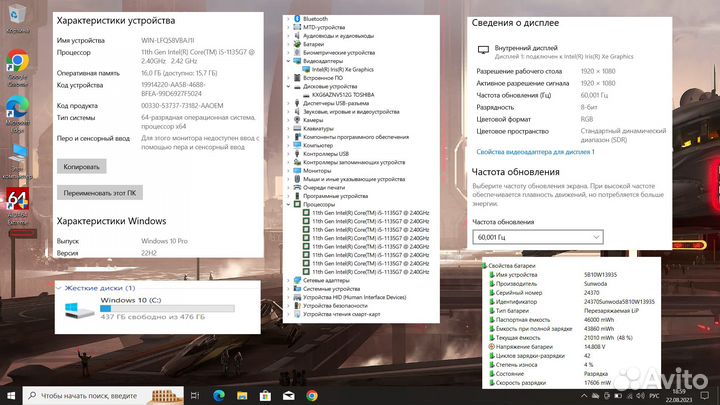Screen dimensions: 720x405
Task: Expand the Контроллеры USB node
Action: click(288, 154)
